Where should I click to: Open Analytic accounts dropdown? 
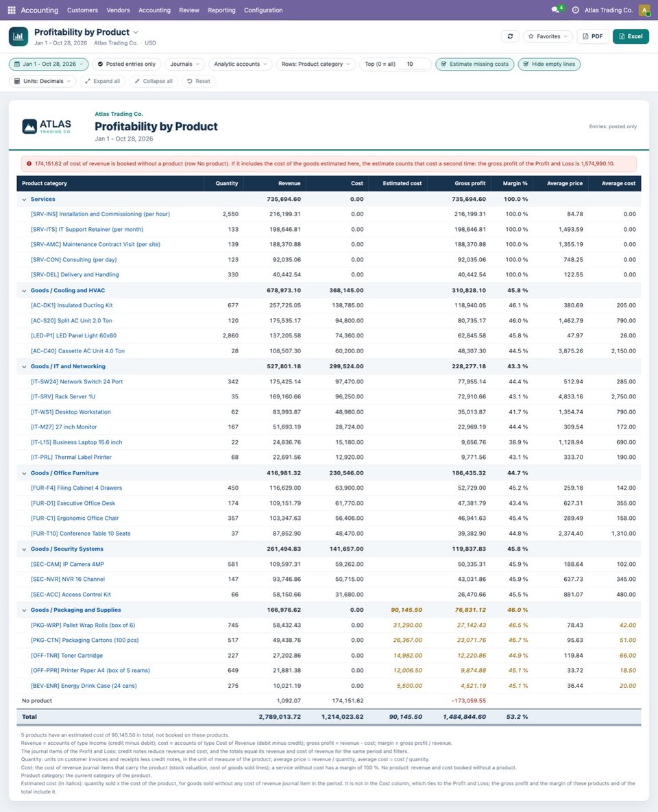pos(240,64)
